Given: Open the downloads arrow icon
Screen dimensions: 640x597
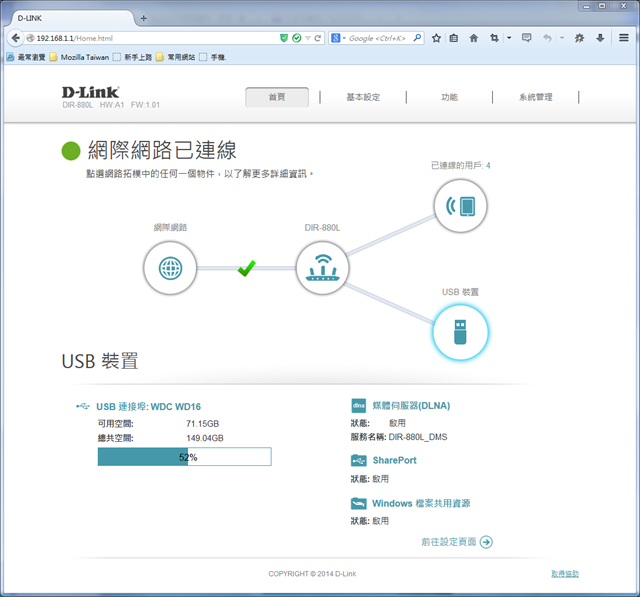Looking at the screenshot, I should click(x=600, y=38).
